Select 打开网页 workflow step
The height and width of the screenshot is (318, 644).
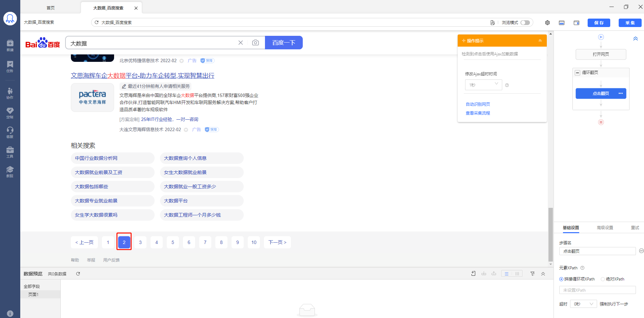601,54
